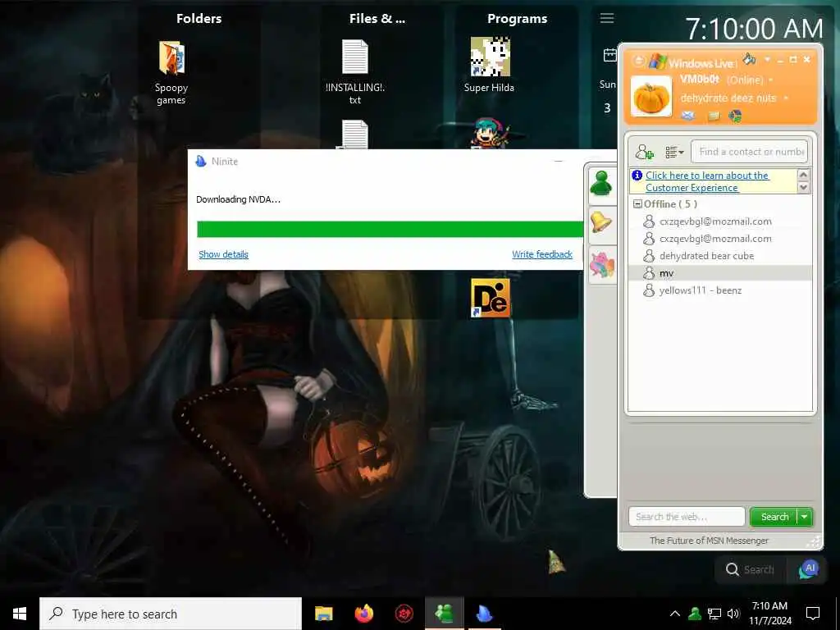The image size is (840, 630).
Task: Open the Messenger email inbox icon
Action: tap(688, 116)
